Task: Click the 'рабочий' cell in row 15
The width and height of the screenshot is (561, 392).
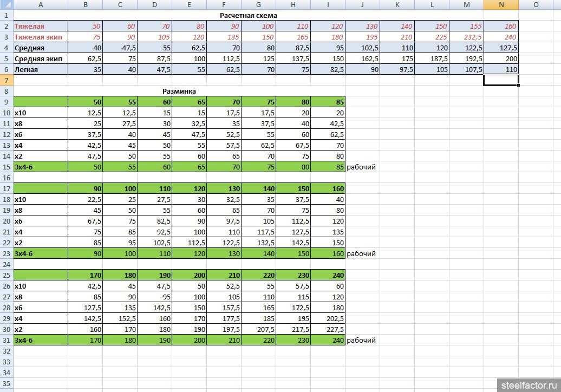Action: 362,167
